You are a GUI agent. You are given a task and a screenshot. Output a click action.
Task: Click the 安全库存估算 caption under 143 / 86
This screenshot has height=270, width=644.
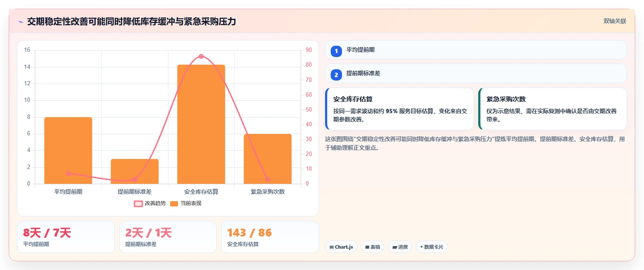point(243,244)
